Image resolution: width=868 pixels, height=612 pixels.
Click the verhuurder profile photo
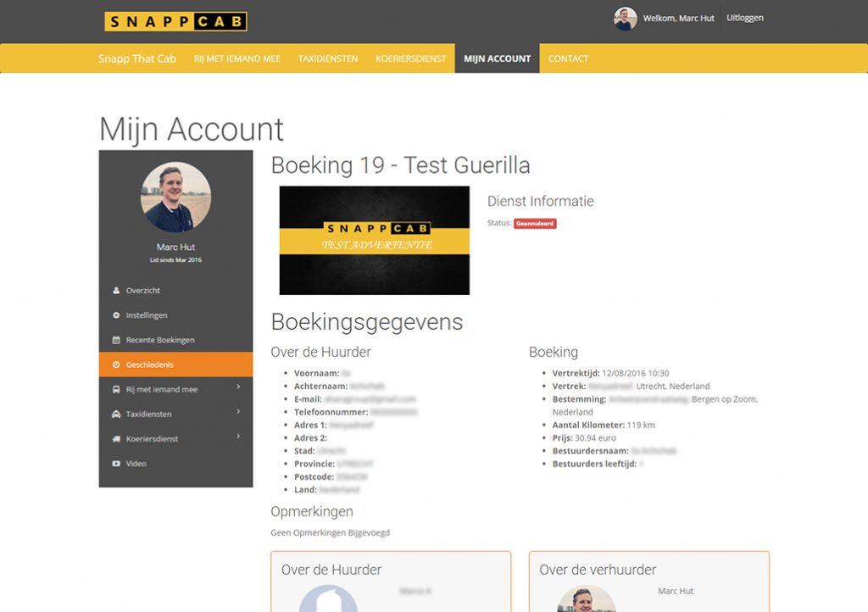[587, 599]
